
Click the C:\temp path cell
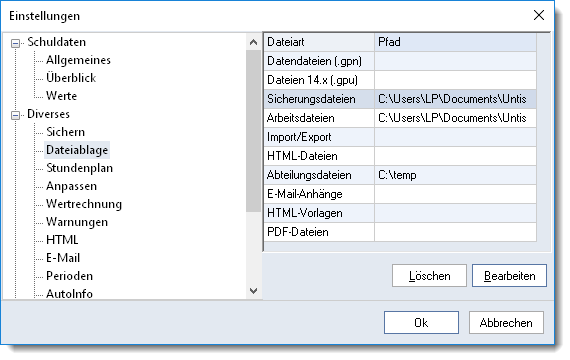(455, 175)
